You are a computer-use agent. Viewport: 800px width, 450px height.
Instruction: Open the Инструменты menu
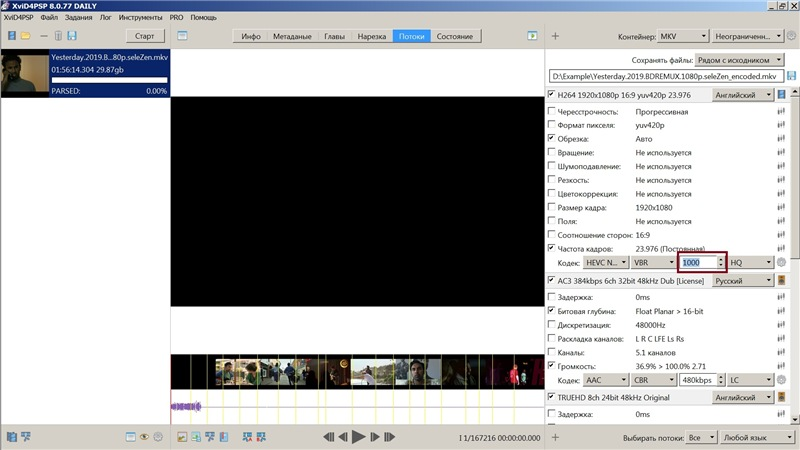coord(141,18)
